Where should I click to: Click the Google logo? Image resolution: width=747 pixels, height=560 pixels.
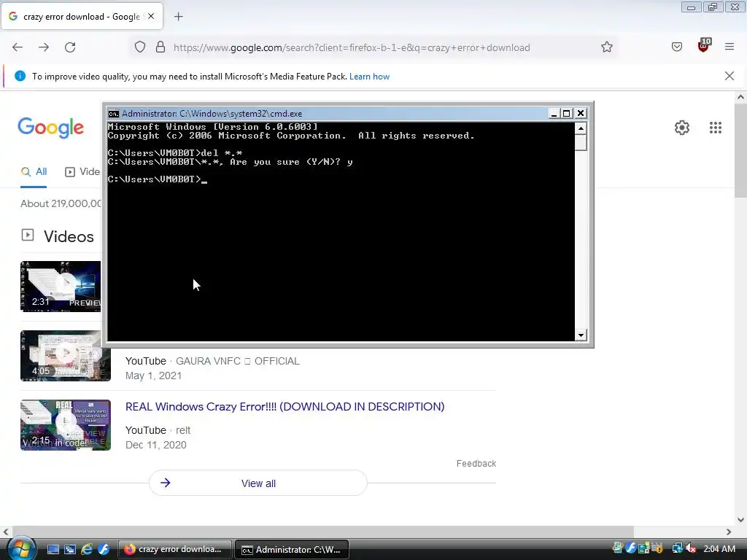pyautogui.click(x=51, y=128)
